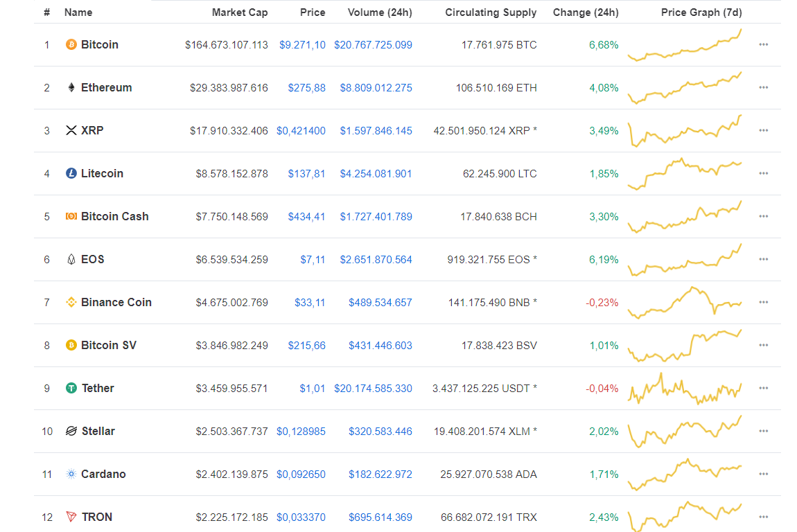Viewport: 797px width, 532px height.
Task: Open the Binance Coin name link
Action: [x=116, y=302]
